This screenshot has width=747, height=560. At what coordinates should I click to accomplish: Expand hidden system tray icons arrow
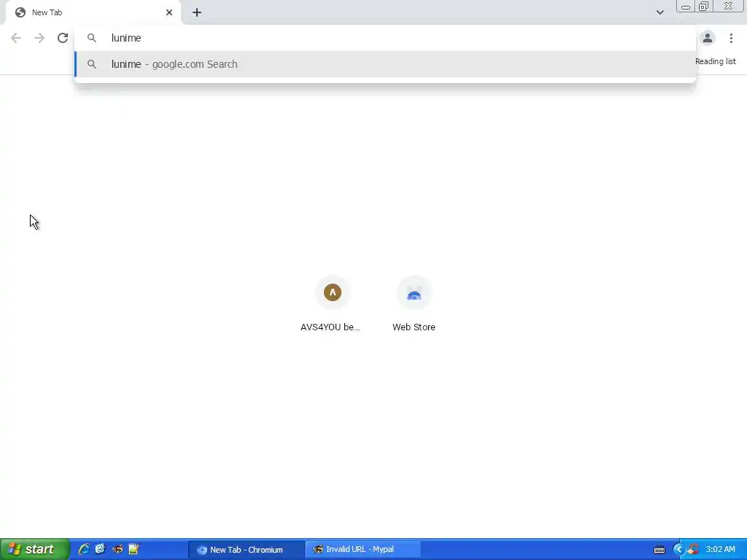point(678,550)
